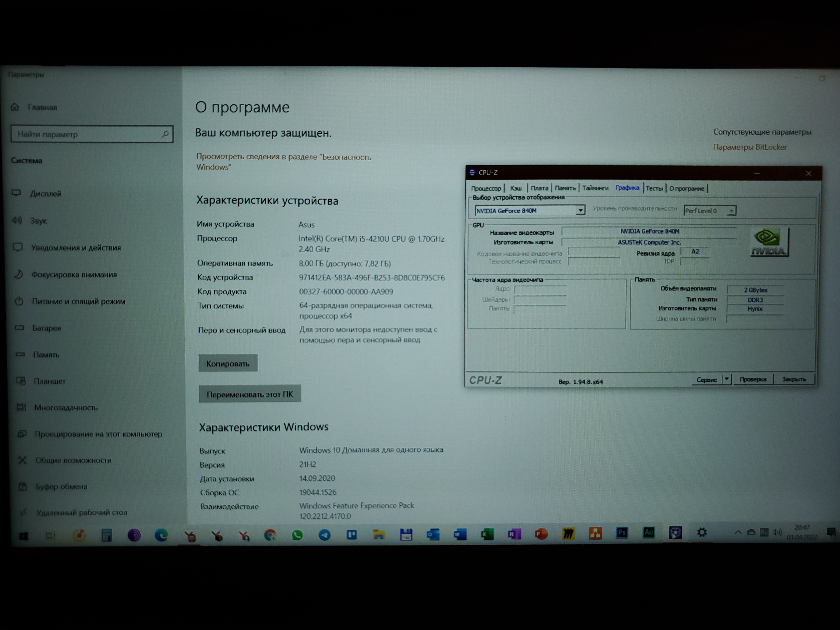Switch to Кэш tab in CPU-Z
The height and width of the screenshot is (630, 840).
(x=516, y=188)
